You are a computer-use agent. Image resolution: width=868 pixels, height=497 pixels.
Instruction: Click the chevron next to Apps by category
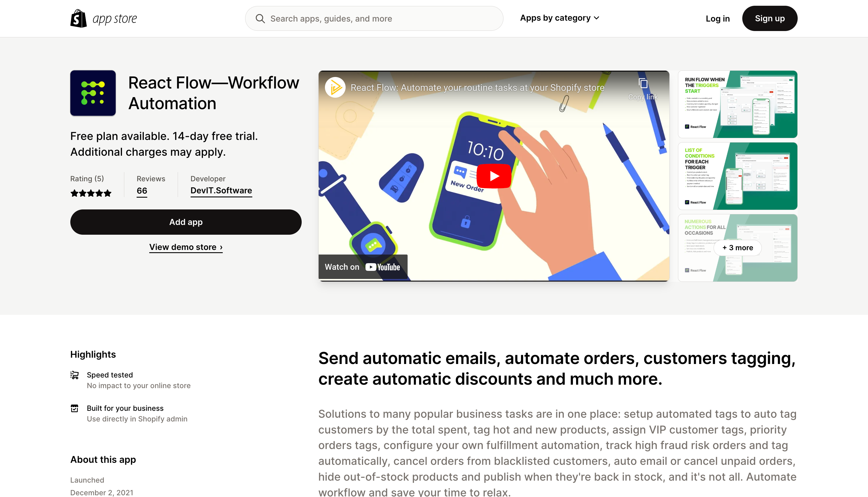[596, 18]
